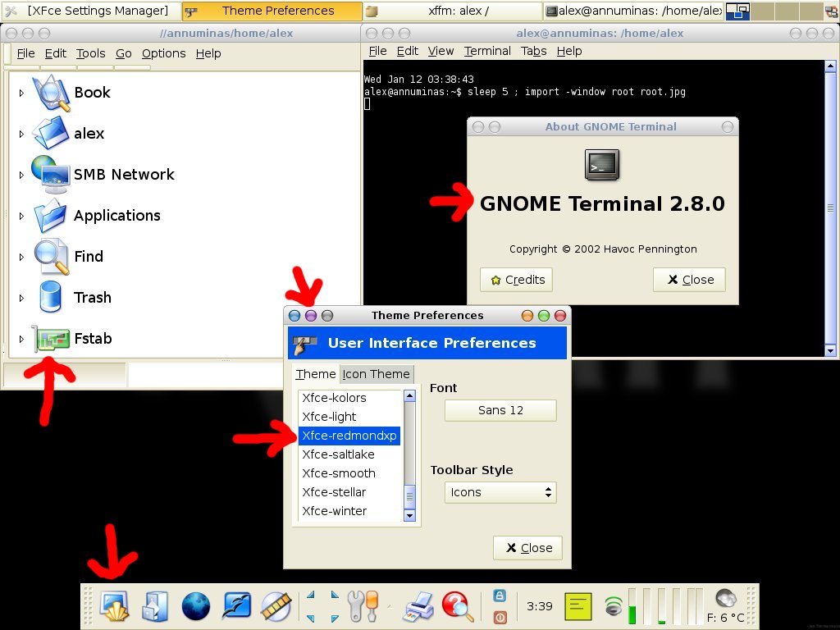The width and height of the screenshot is (840, 630).
Task: Launch the web browser globe in the panel
Action: tap(195, 606)
